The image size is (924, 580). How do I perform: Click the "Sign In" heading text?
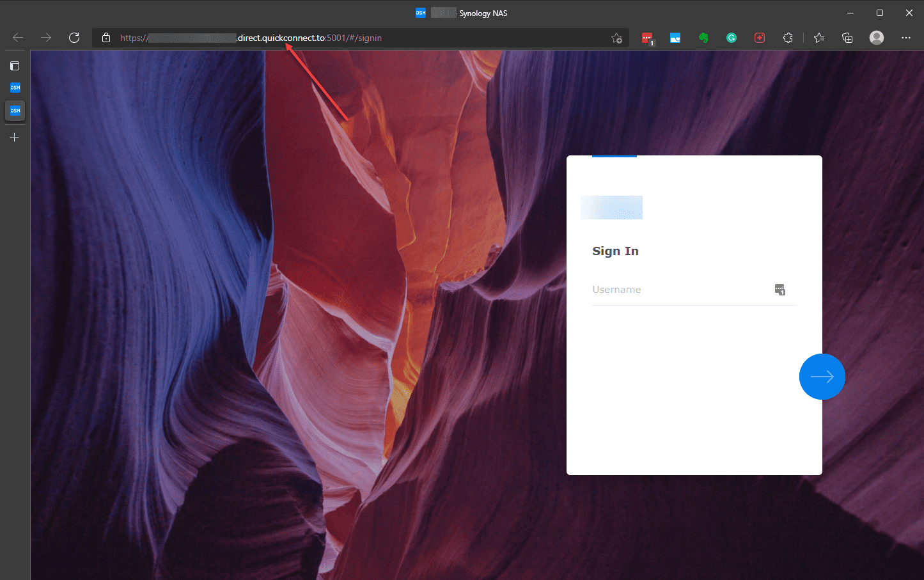click(615, 251)
